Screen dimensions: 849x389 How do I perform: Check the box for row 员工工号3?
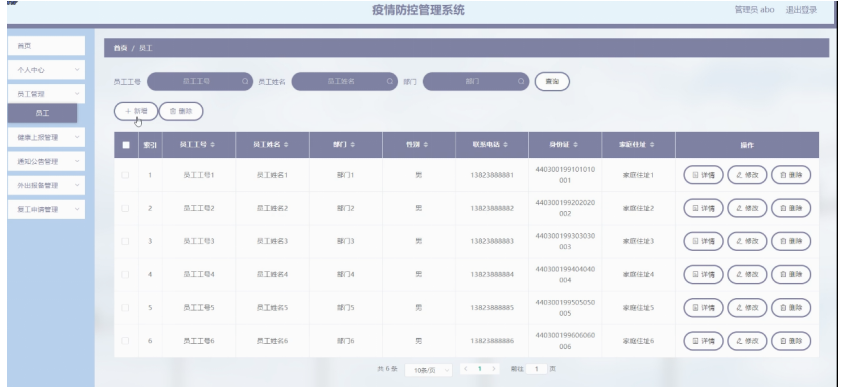(x=126, y=241)
